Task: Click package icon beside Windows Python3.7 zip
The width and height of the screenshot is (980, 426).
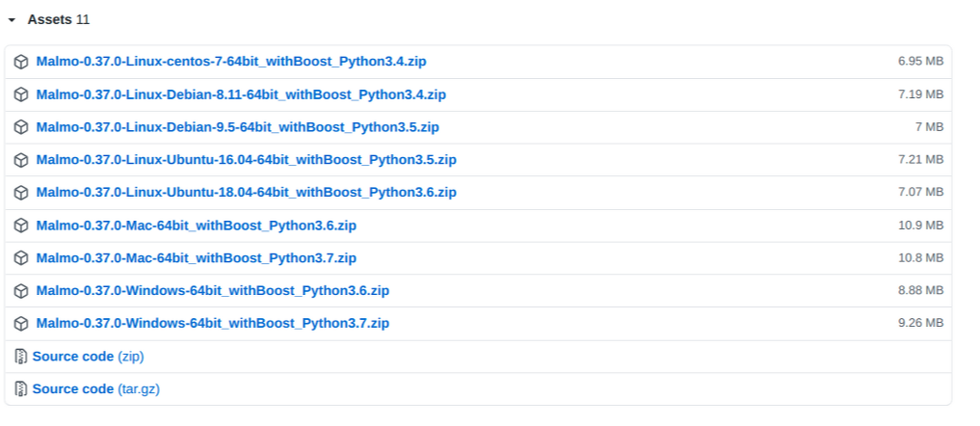Action: (x=21, y=324)
